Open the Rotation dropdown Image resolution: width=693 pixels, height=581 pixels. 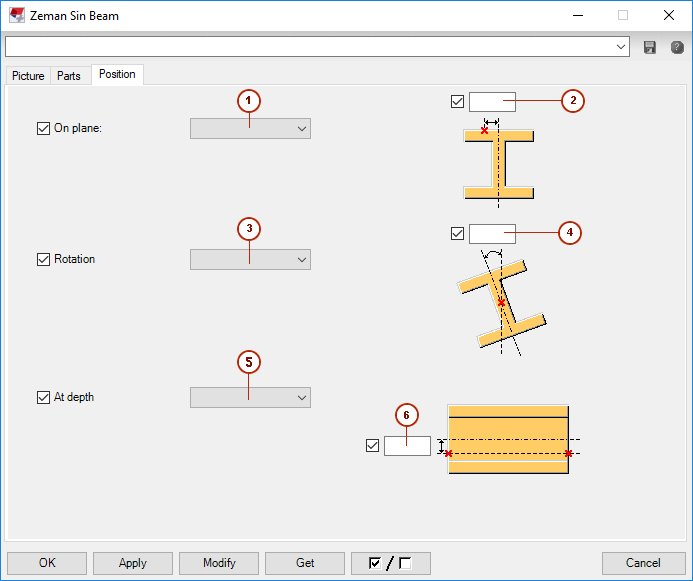[x=250, y=259]
